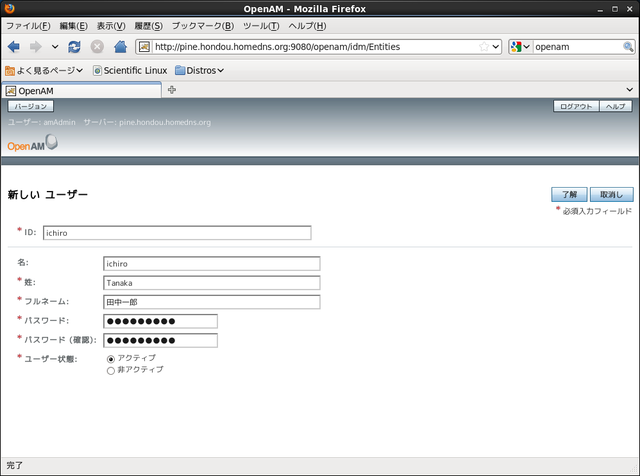Open the Scientific Linux bookmark
Viewport: 640px width, 476px height.
pyautogui.click(x=129, y=70)
